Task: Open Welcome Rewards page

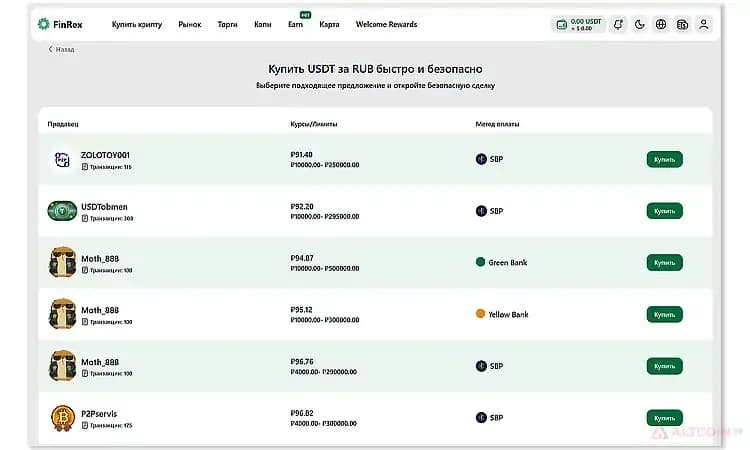Action: [x=386, y=24]
